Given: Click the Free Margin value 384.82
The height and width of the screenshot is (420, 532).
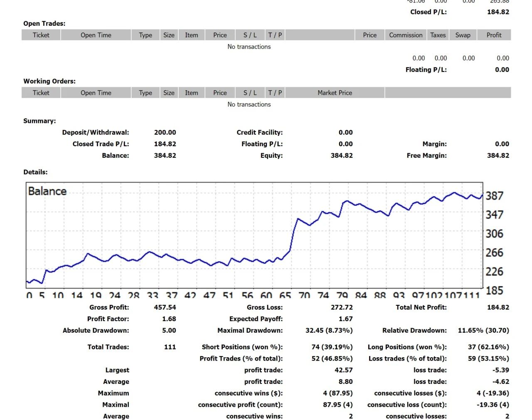Looking at the screenshot, I should 498,155.
